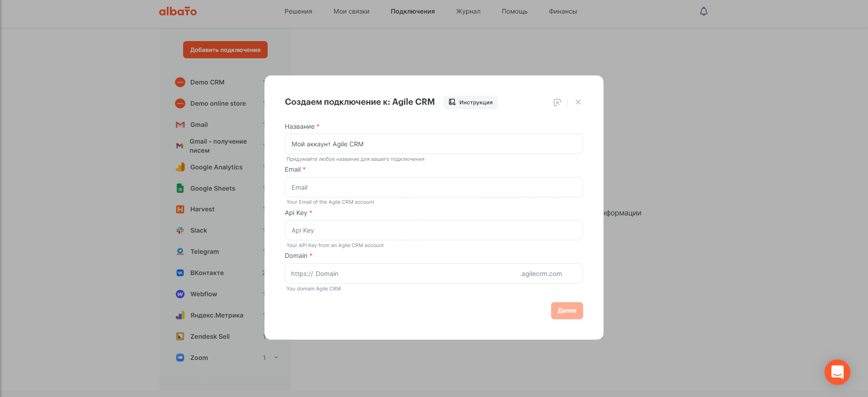Click the Добавить подключение button
Viewport: 868px width, 397px height.
pyautogui.click(x=225, y=50)
